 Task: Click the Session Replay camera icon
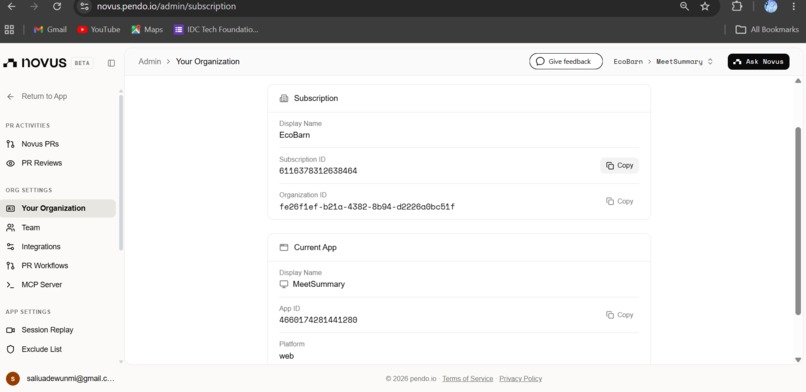[x=10, y=330]
